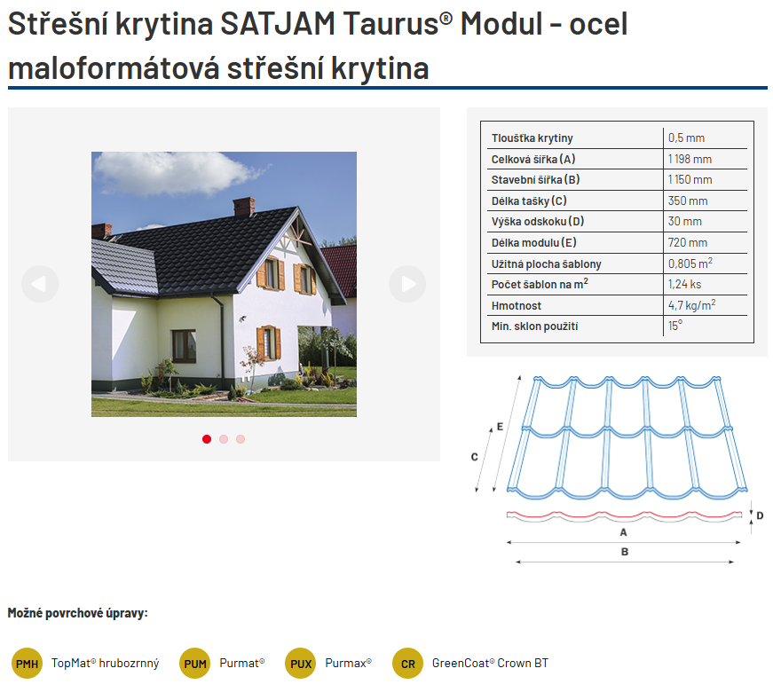Select the 720 mm value

pos(688,243)
